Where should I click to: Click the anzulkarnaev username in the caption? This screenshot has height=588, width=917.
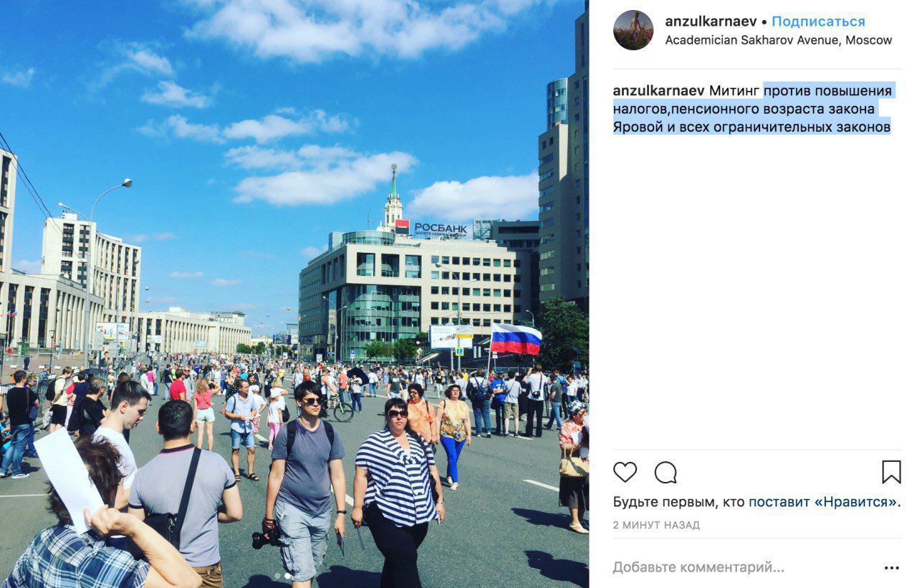[x=659, y=91]
